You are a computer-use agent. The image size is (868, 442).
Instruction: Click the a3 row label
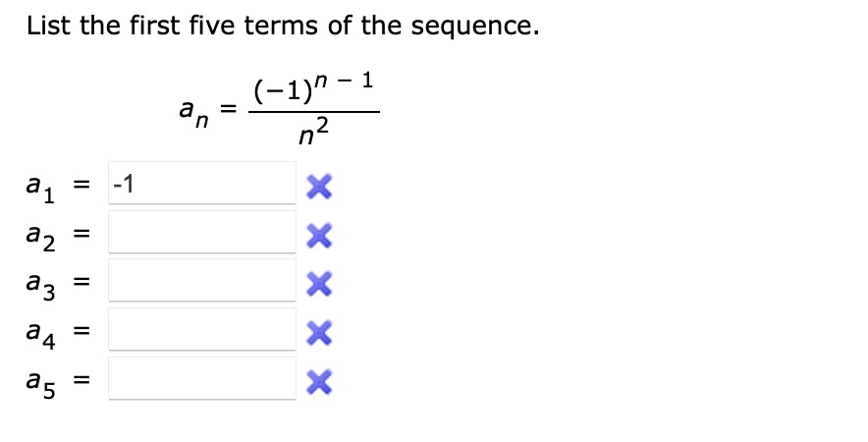click(41, 283)
